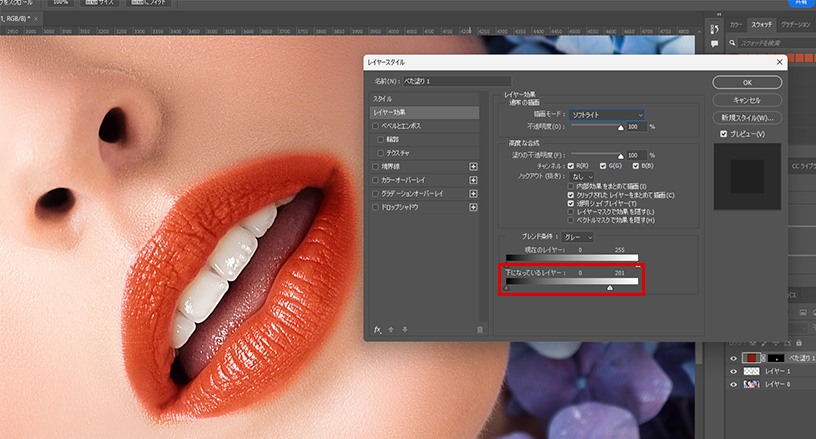Image resolution: width=816 pixels, height=439 pixels.
Task: Click the plus icon next to ドロップシャドウ
Action: click(x=473, y=205)
